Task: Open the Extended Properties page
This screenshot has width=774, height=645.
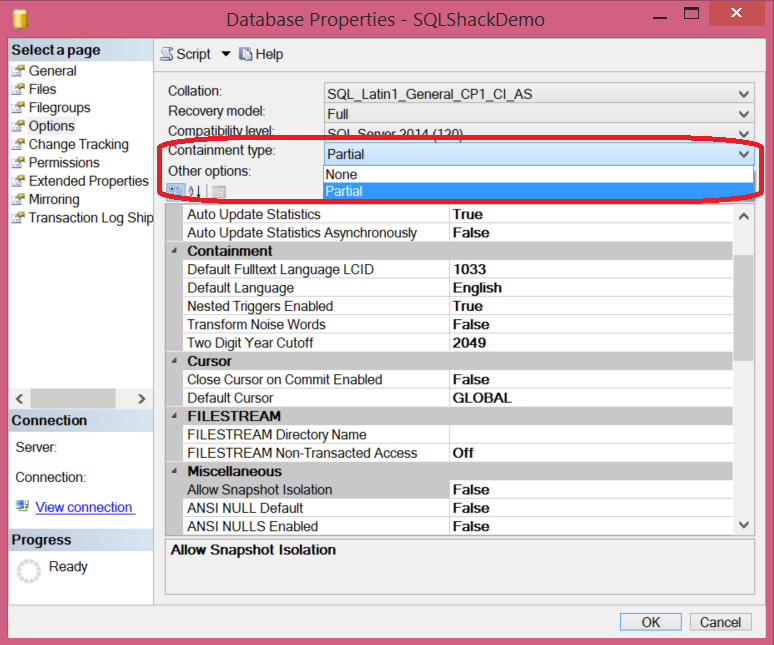Action: 88,181
